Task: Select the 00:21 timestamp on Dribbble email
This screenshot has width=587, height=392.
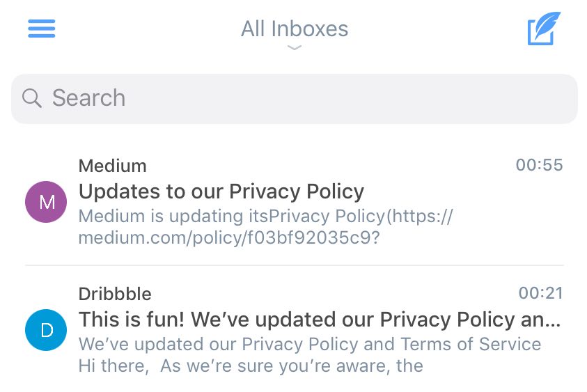Action: 540,293
